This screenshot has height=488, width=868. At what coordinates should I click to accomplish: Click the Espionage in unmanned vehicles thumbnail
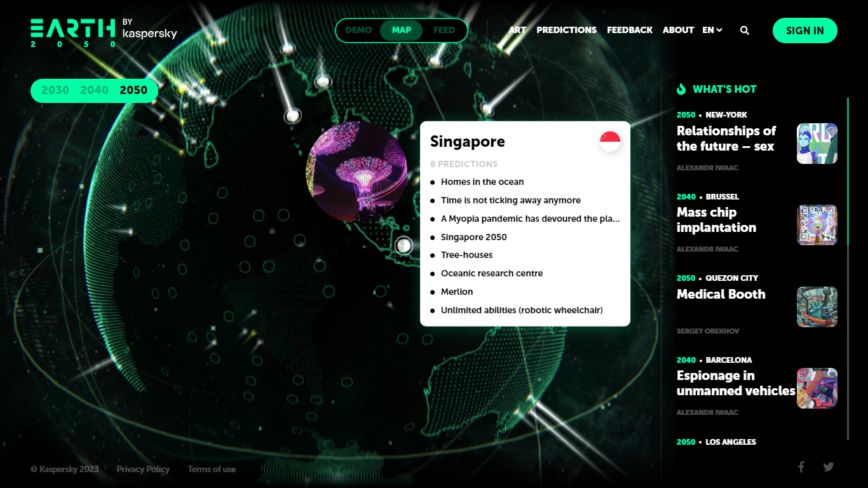pyautogui.click(x=817, y=388)
